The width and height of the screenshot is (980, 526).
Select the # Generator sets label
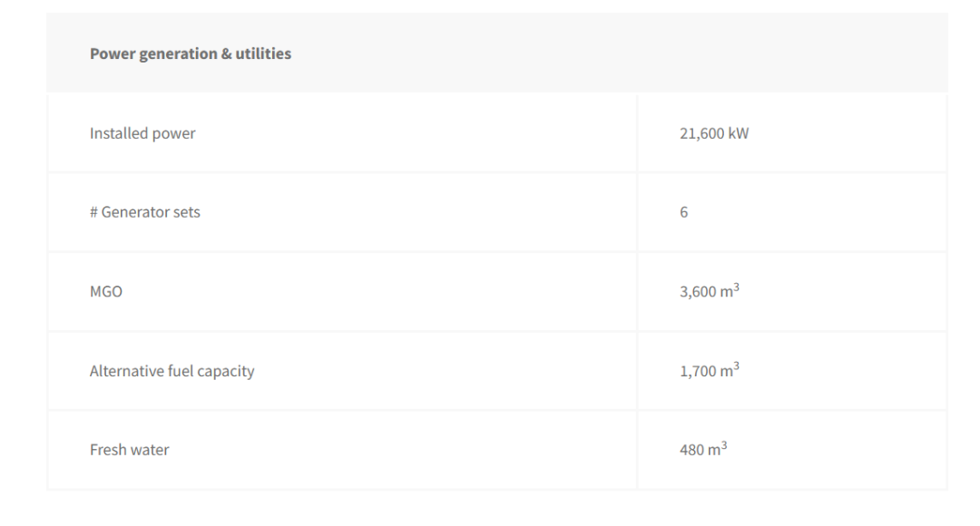145,212
